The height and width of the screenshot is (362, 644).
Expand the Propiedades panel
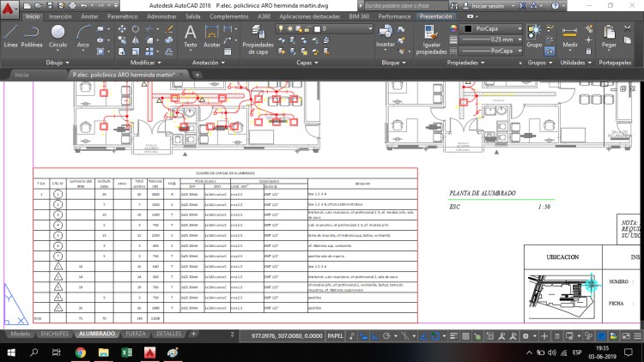point(465,63)
